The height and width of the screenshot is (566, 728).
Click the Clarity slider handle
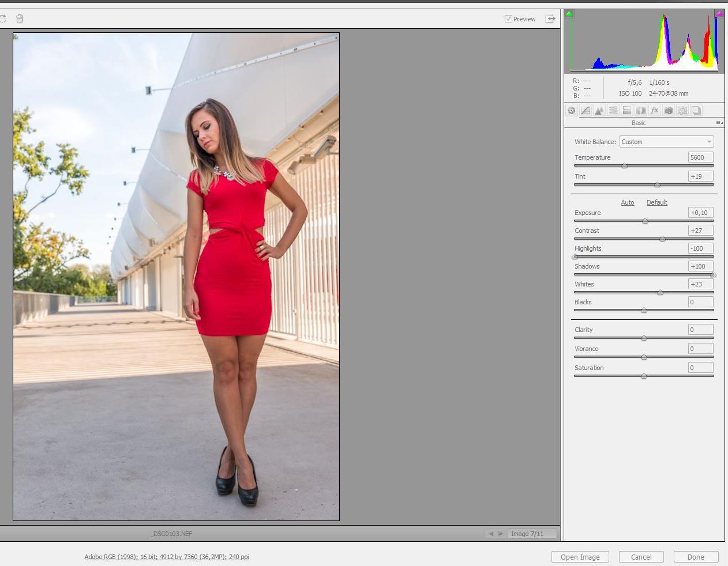644,338
